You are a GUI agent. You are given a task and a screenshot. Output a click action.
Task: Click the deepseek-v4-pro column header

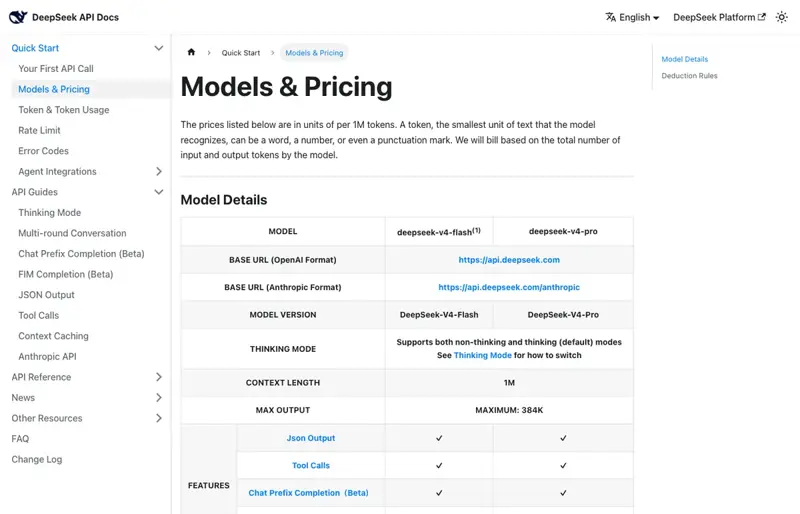[563, 231]
